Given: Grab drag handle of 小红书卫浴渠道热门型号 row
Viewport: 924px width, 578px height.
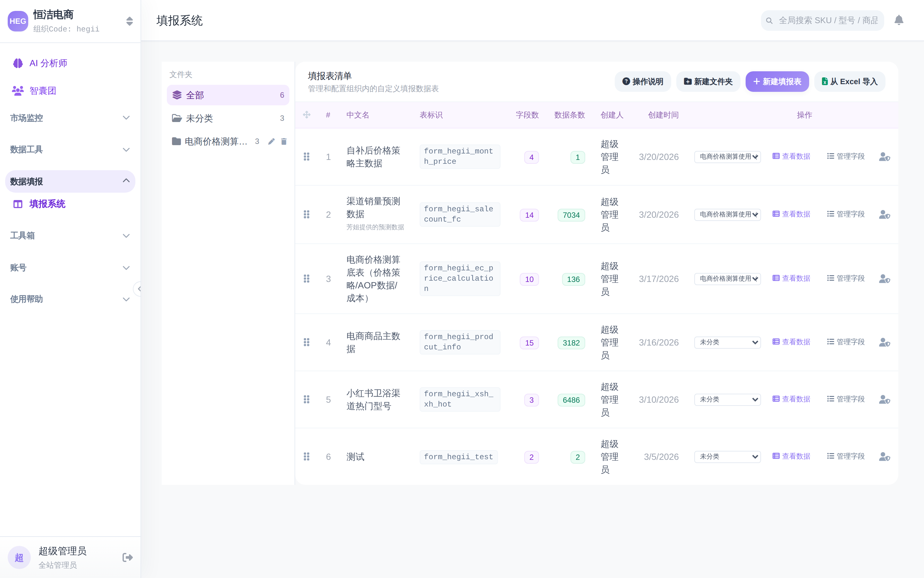Looking at the screenshot, I should [306, 399].
